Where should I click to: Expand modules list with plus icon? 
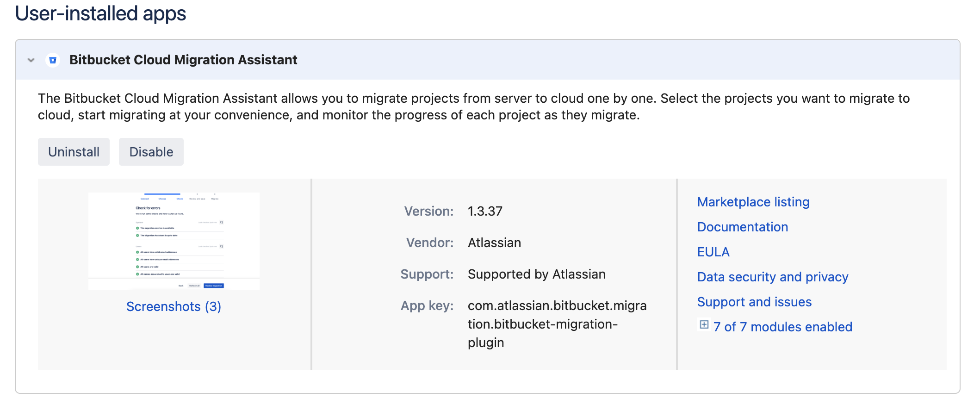click(704, 325)
